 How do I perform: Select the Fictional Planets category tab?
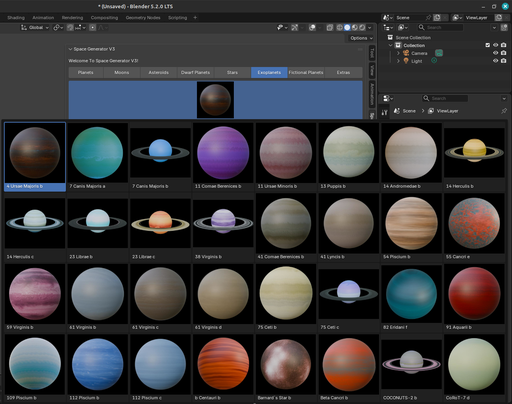[306, 72]
